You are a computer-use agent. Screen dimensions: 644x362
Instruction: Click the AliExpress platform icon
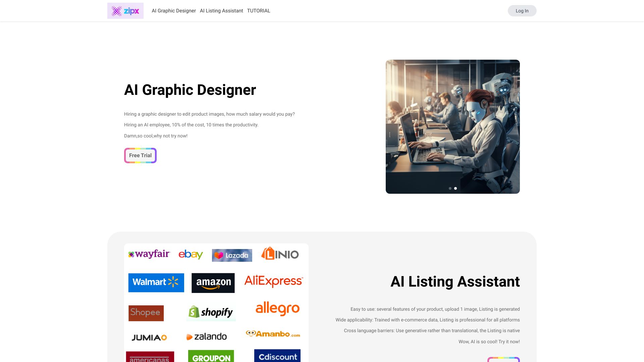point(273,283)
